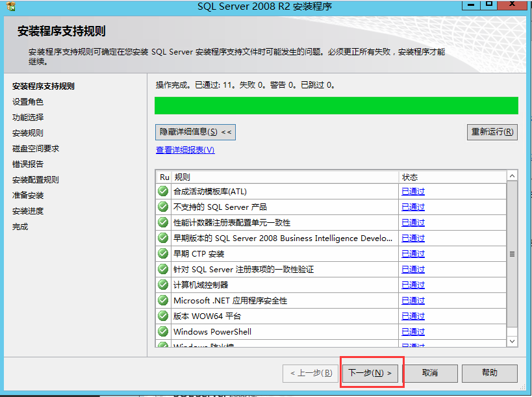Click green check icon for 不支持的 SQL Server 产品
This screenshot has height=397, width=532.
[x=163, y=207]
